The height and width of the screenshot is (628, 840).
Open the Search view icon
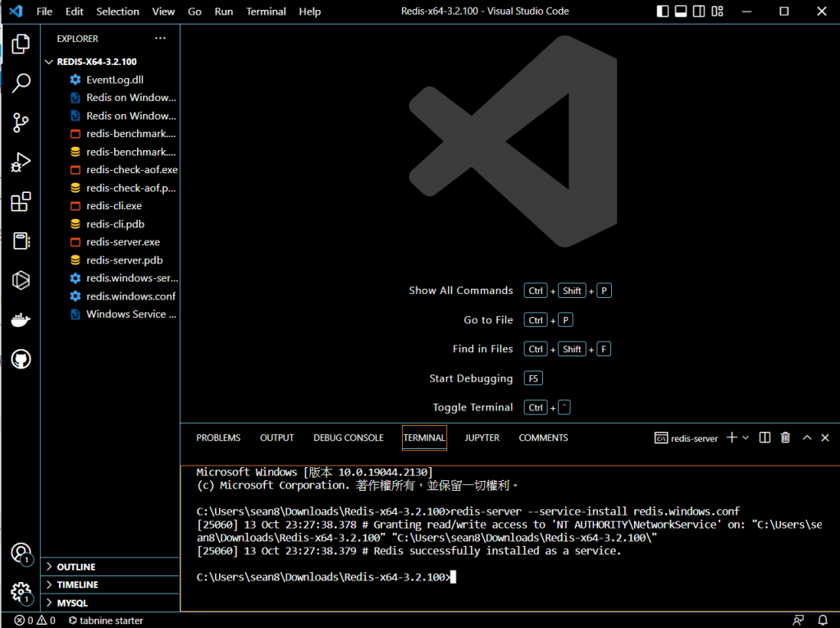point(21,83)
